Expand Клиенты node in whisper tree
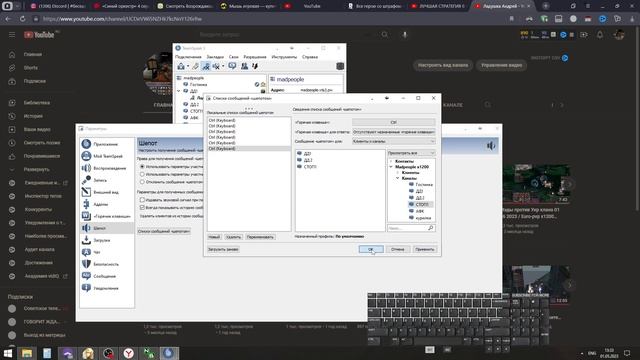 (398, 173)
